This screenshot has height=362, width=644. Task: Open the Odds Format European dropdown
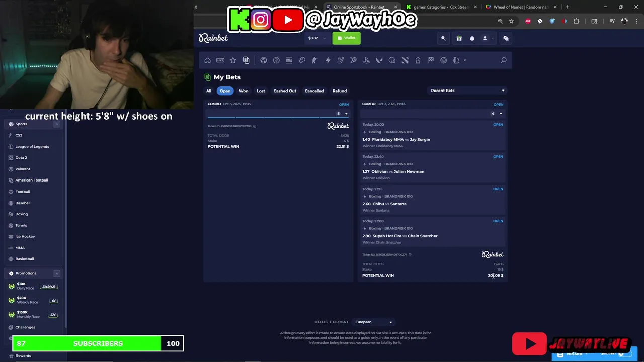click(x=374, y=322)
